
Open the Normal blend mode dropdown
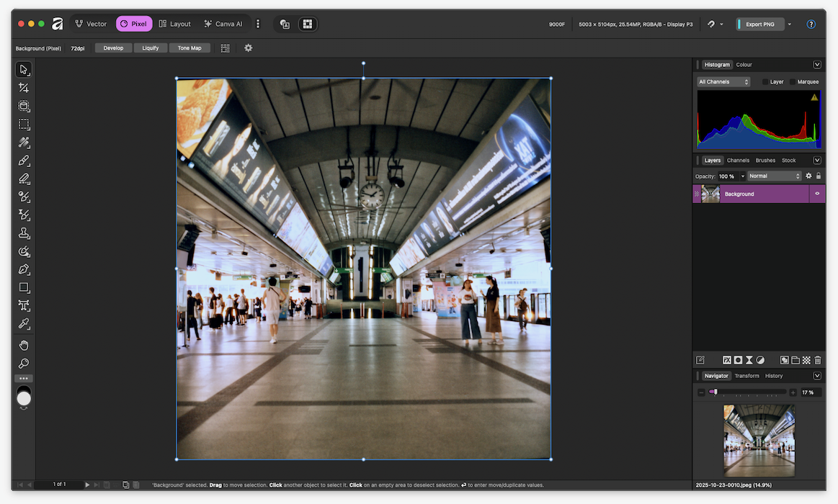click(x=774, y=176)
